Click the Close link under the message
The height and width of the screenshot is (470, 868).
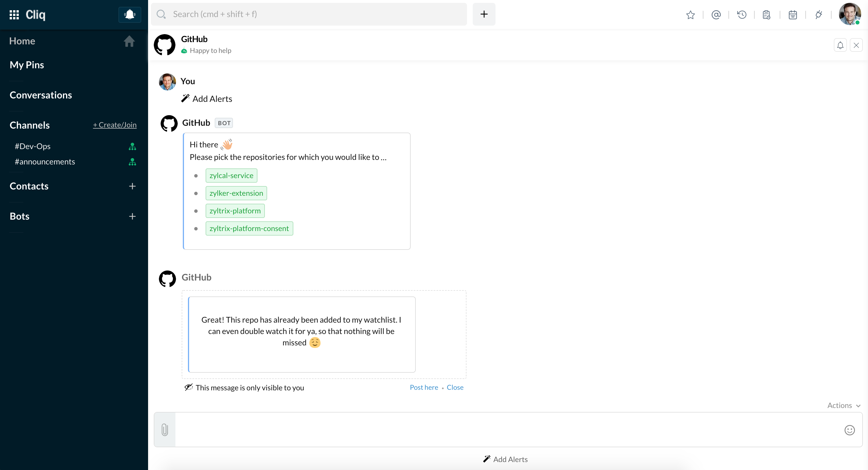tap(455, 387)
